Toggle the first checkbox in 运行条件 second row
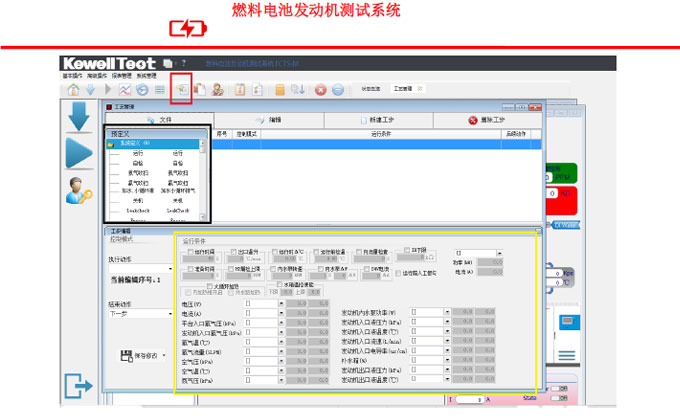The image size is (680, 416). pyautogui.click(x=187, y=268)
